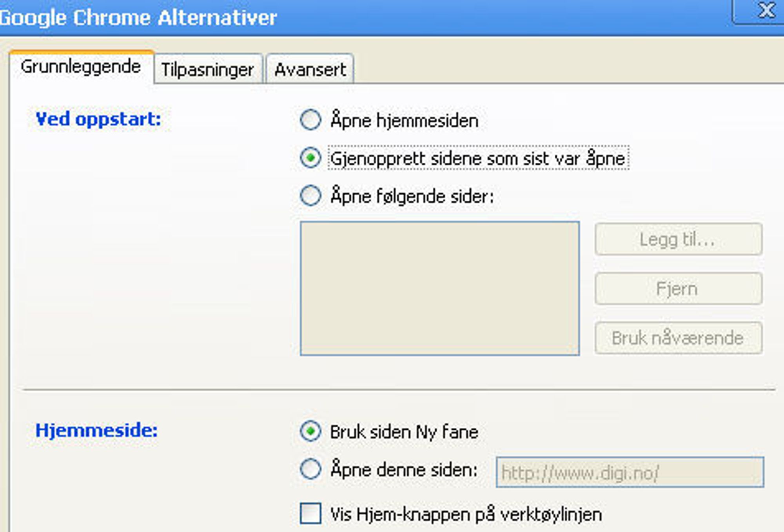Screen dimensions: 784x532
Task: Choose the Åpne denne siden radio button
Action: coord(310,469)
